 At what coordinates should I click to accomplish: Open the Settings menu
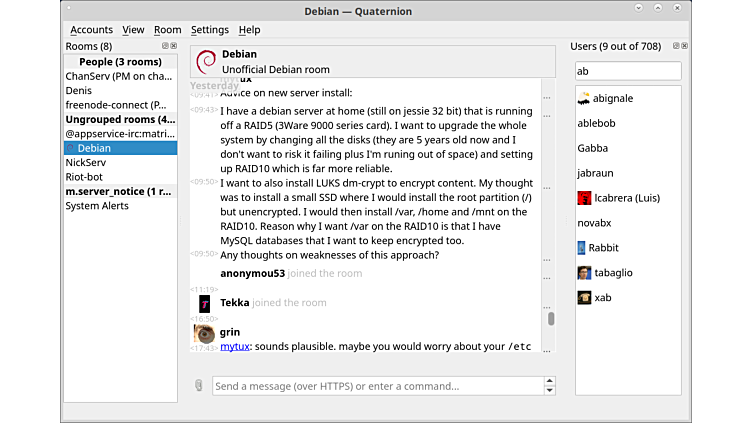[209, 30]
